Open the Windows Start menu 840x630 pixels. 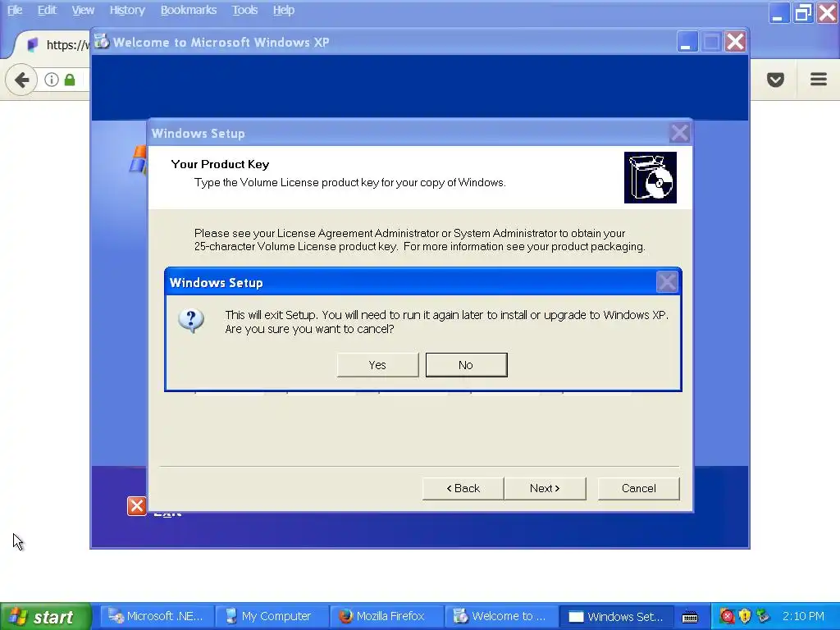[46, 617]
